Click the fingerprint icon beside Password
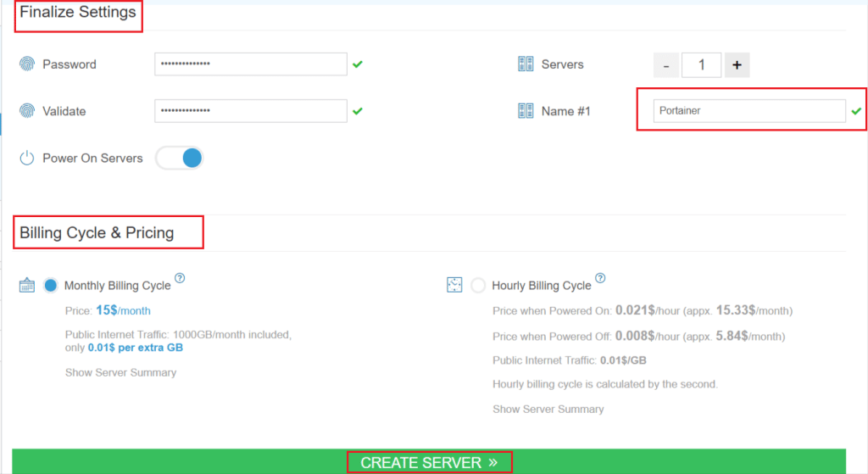Viewport: 868px width, 474px height. tap(26, 64)
